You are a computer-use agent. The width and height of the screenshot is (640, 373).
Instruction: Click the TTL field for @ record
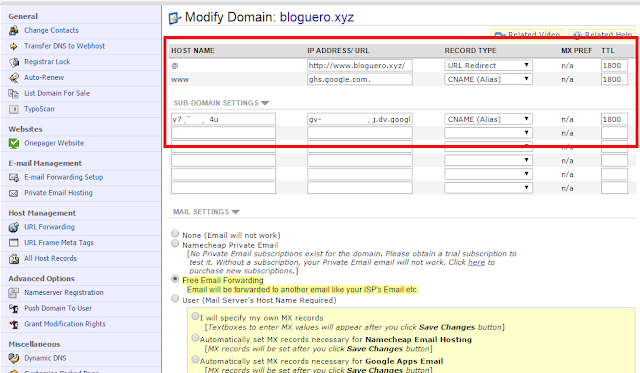[614, 65]
